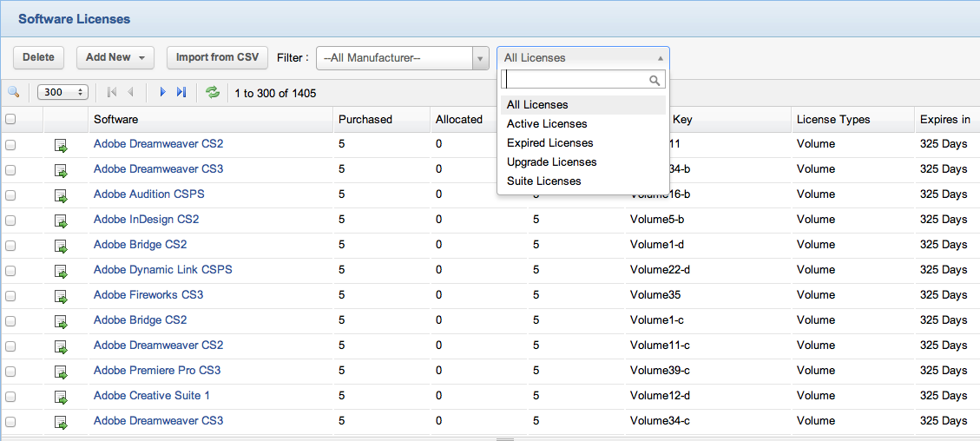Toggle the select-all checkbox in table header
This screenshot has width=980, height=441.
pyautogui.click(x=10, y=120)
